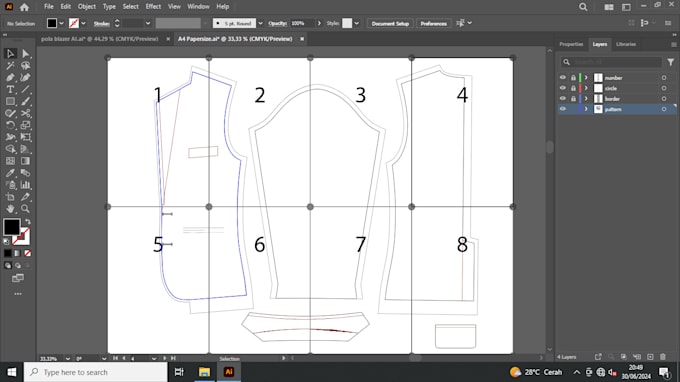Expand the circle layer contents
680x382 pixels.
tap(586, 88)
